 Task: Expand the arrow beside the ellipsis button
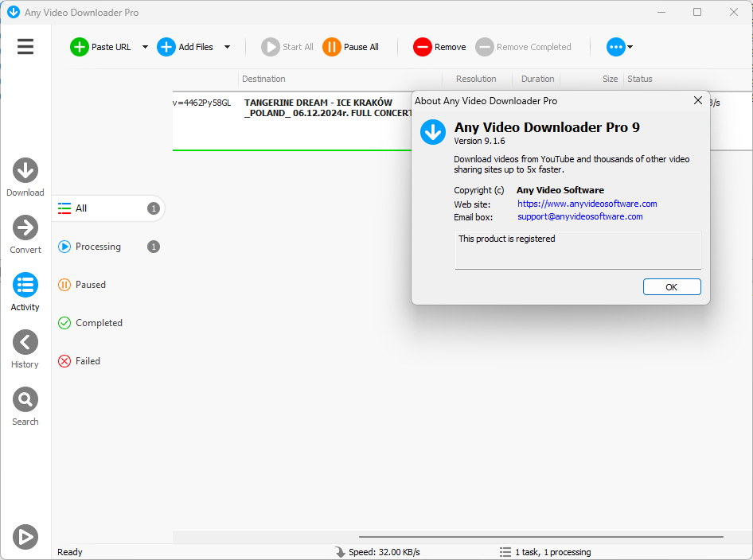[630, 47]
